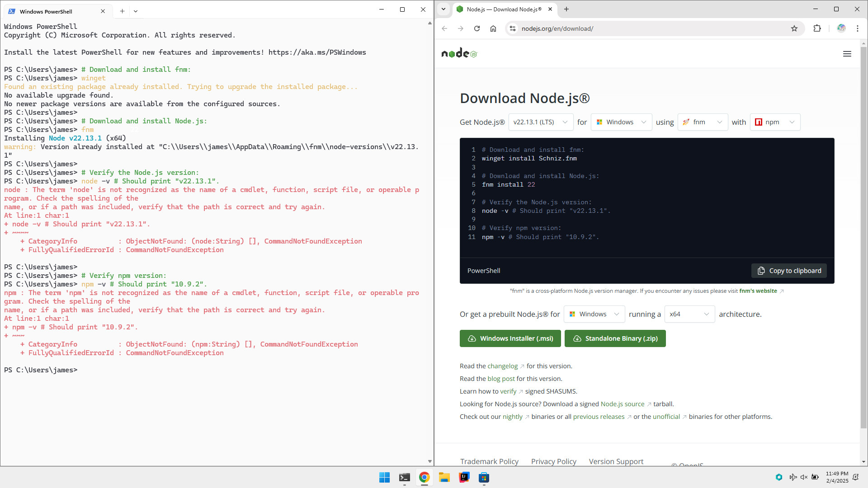Download the Standalone Binary (.zip)
The width and height of the screenshot is (868, 488).
615,338
